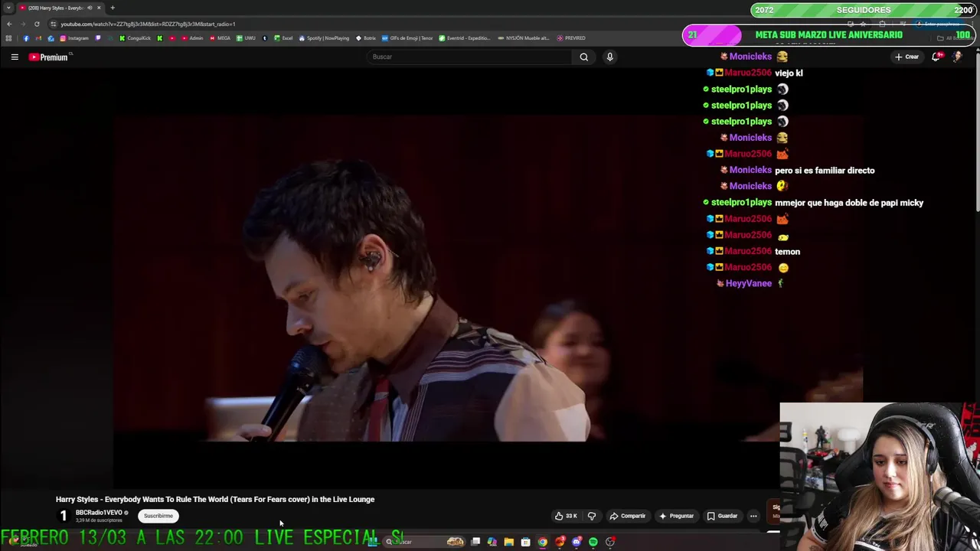Viewport: 980px width, 551px height.
Task: Open YouTube notifications bell
Action: click(x=936, y=57)
